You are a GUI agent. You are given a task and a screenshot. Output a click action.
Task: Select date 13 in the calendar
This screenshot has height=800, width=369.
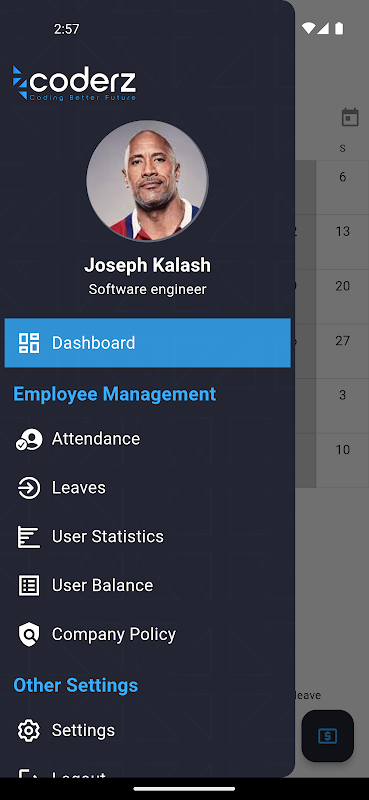tap(342, 232)
